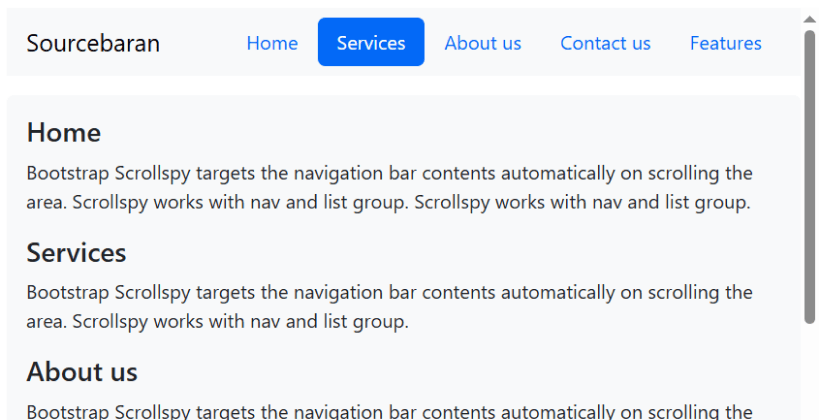Click second line of Services paragraph
The height and width of the screenshot is (420, 820).
click(x=217, y=322)
